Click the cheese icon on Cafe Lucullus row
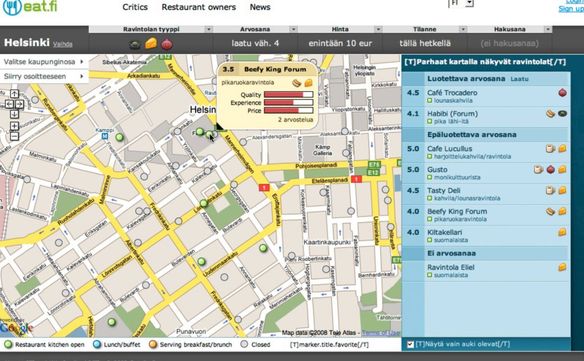 click(x=562, y=149)
